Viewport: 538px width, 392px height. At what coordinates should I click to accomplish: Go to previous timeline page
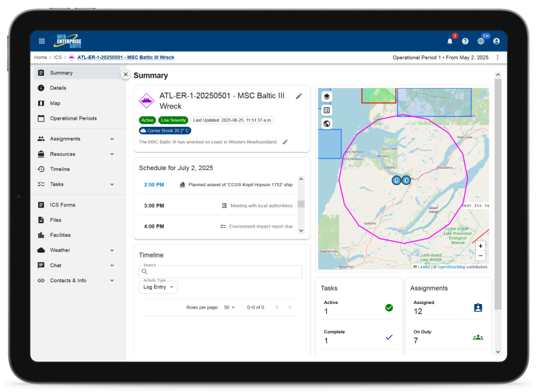(x=277, y=307)
